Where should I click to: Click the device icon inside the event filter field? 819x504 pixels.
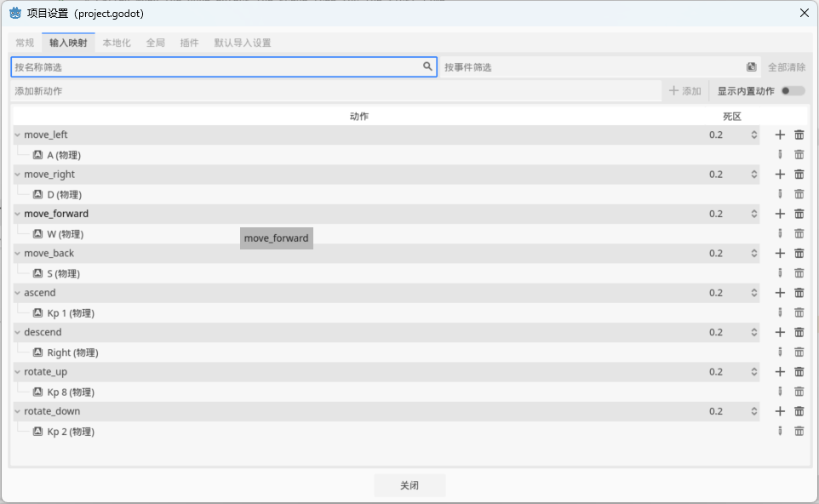(750, 65)
